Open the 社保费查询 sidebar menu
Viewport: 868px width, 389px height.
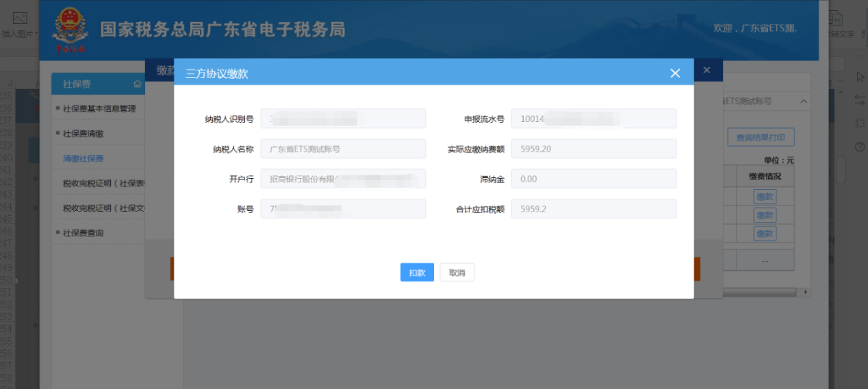[x=84, y=233]
